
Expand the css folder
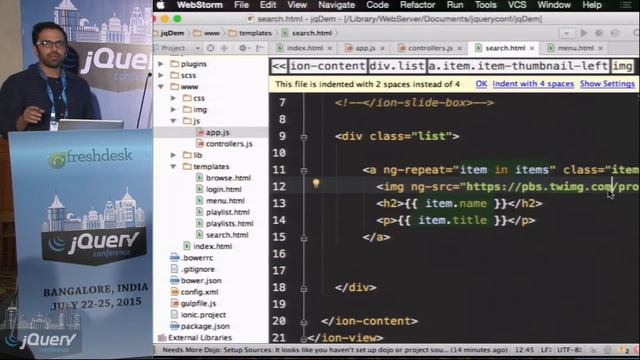[173, 98]
